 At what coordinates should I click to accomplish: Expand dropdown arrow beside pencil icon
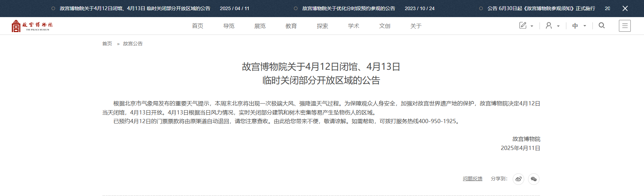pyautogui.click(x=532, y=26)
